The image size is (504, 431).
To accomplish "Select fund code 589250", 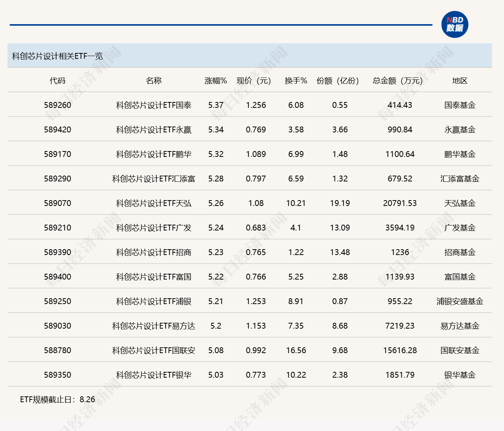I will click(x=58, y=301).
